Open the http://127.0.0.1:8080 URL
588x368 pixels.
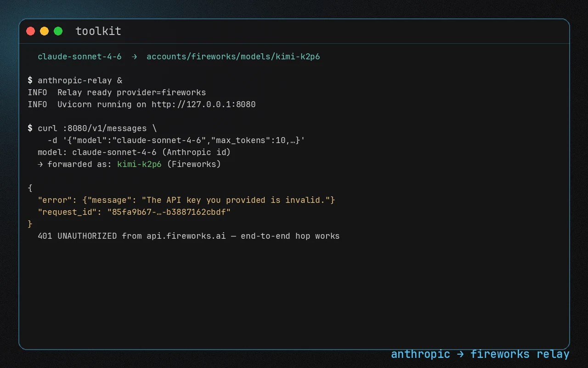204,104
